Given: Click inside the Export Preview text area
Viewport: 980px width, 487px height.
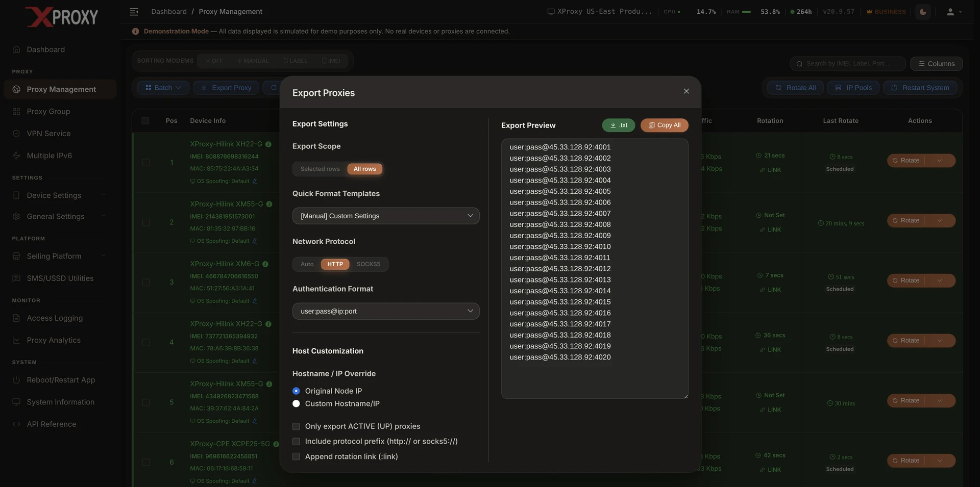Looking at the screenshot, I should 595,269.
